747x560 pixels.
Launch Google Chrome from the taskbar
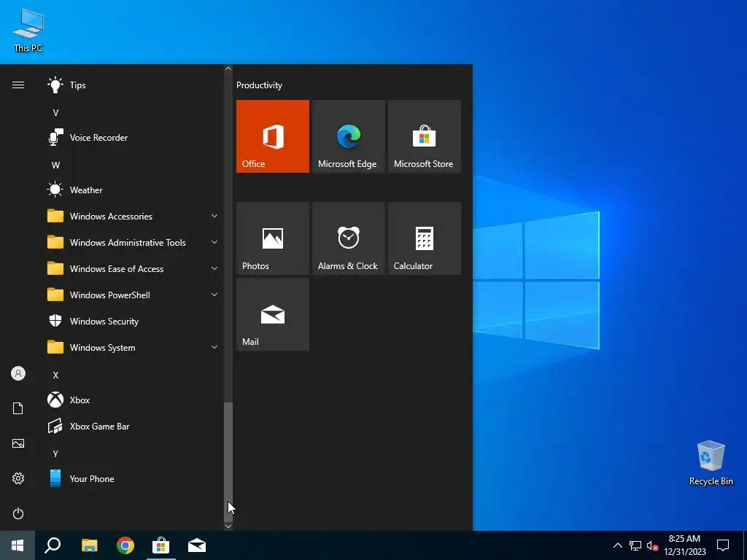(125, 545)
